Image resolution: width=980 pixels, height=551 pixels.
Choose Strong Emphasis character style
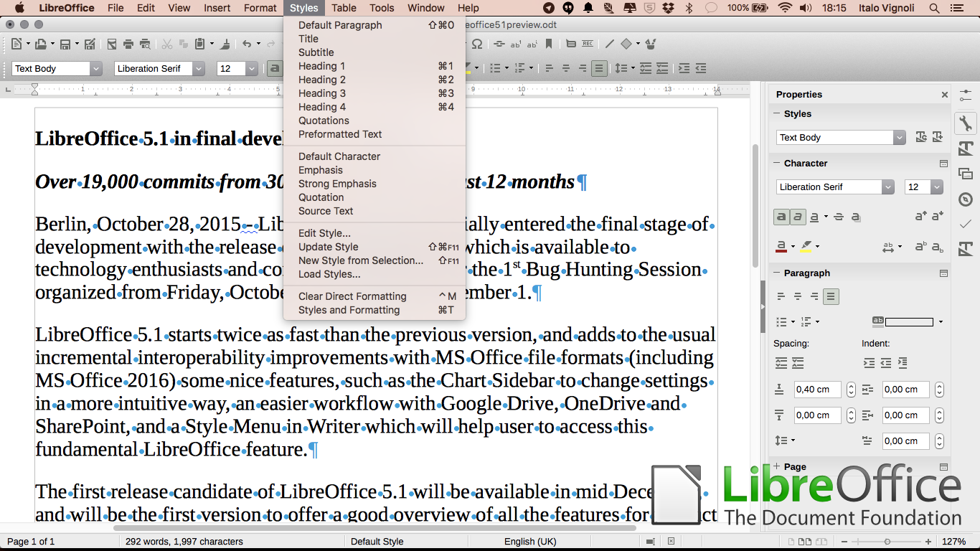tap(375, 184)
